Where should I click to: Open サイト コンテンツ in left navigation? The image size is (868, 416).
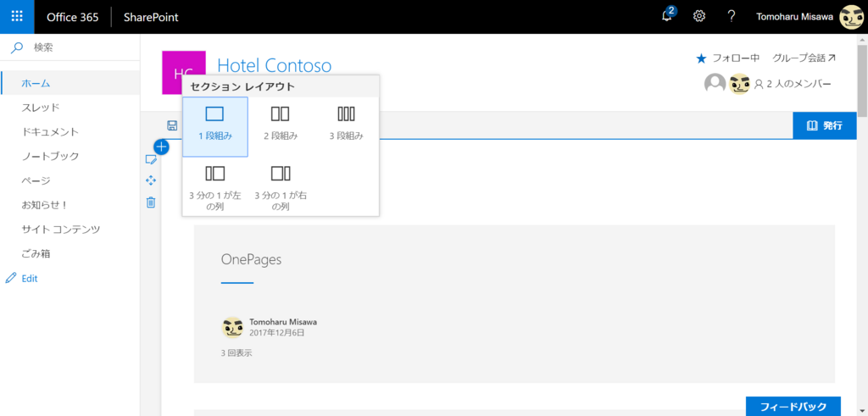click(70, 229)
